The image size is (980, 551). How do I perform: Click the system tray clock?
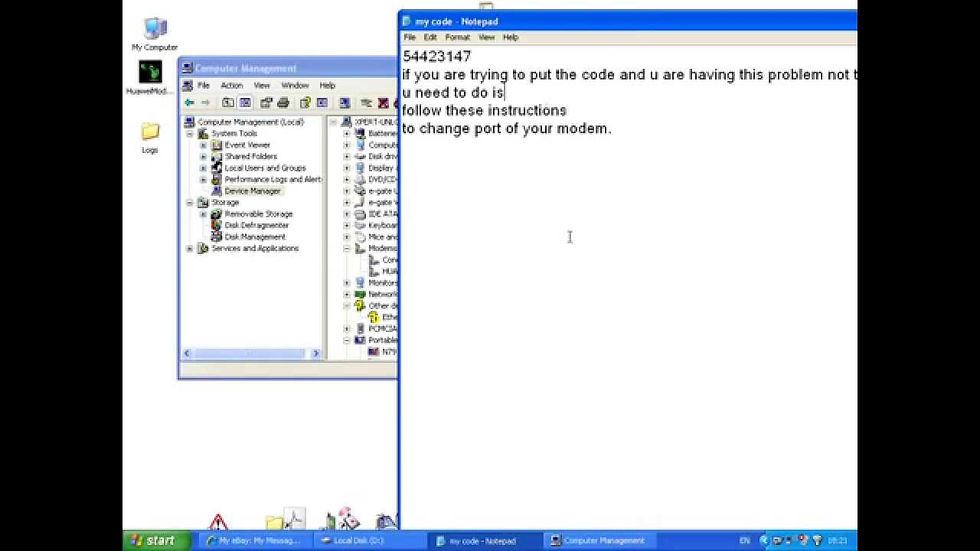pyautogui.click(x=838, y=540)
